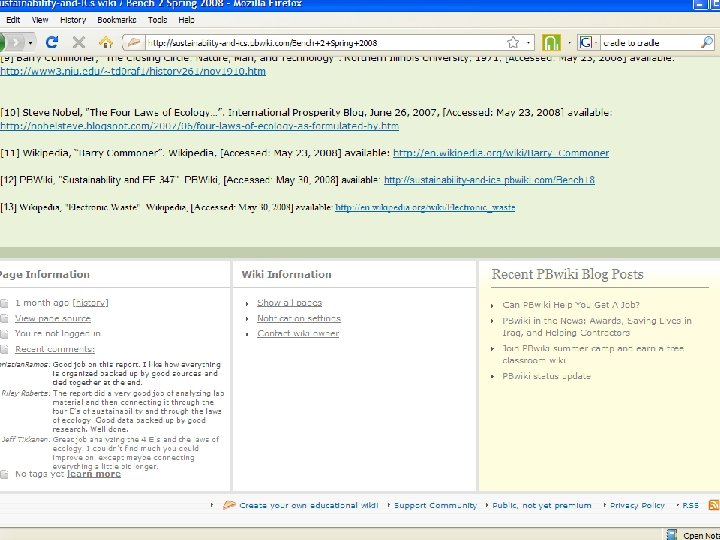Open the Help menu
The image size is (720, 540).
186,20
